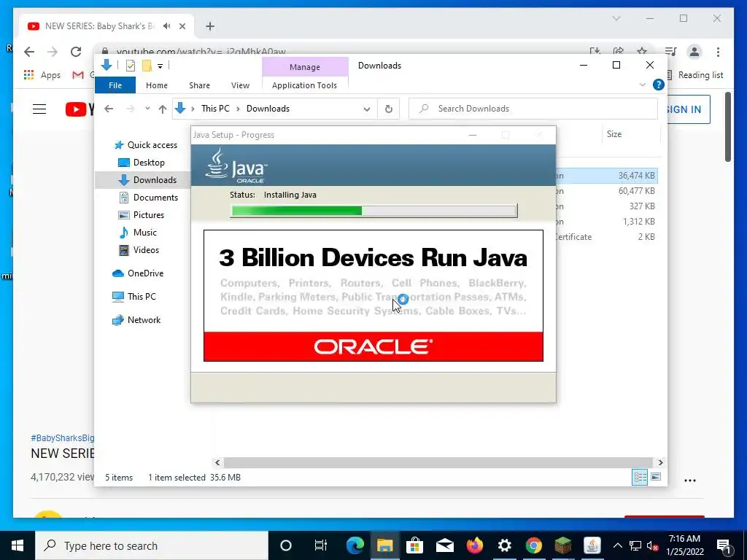Click the Size column header
Viewport: 747px width, 560px height.
click(x=631, y=134)
